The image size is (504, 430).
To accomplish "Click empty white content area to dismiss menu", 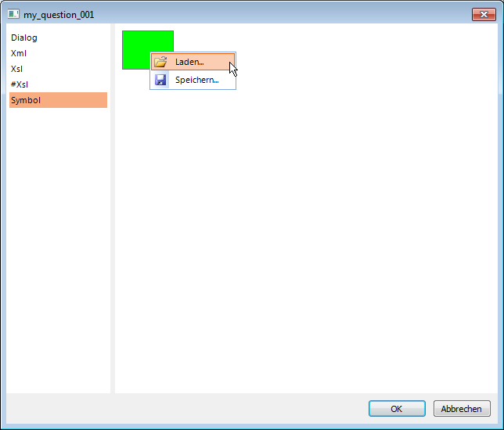I will point(305,225).
